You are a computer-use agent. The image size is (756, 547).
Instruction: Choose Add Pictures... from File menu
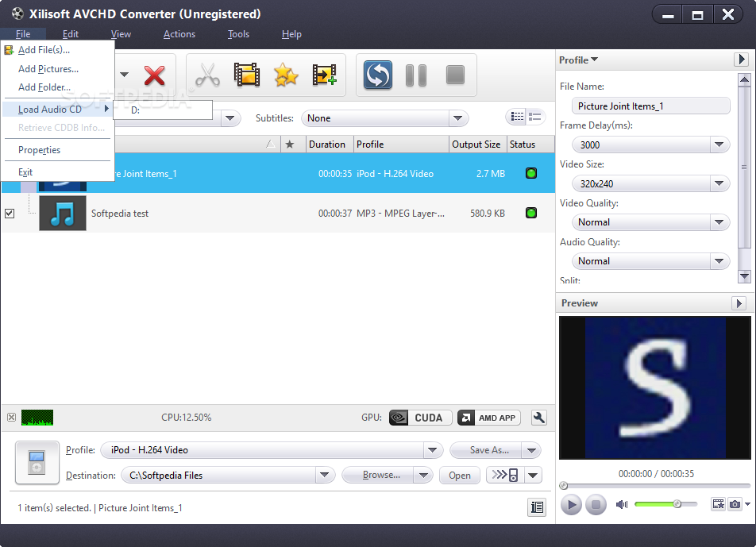point(57,69)
